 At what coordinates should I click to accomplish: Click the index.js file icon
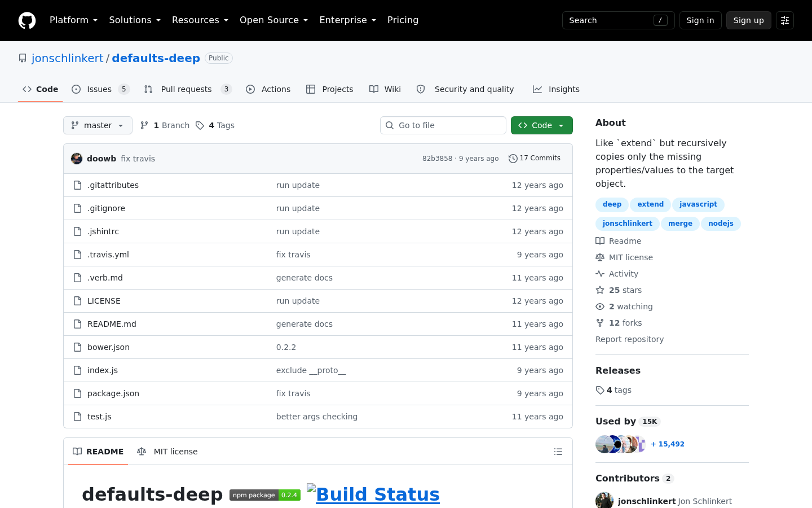(78, 370)
